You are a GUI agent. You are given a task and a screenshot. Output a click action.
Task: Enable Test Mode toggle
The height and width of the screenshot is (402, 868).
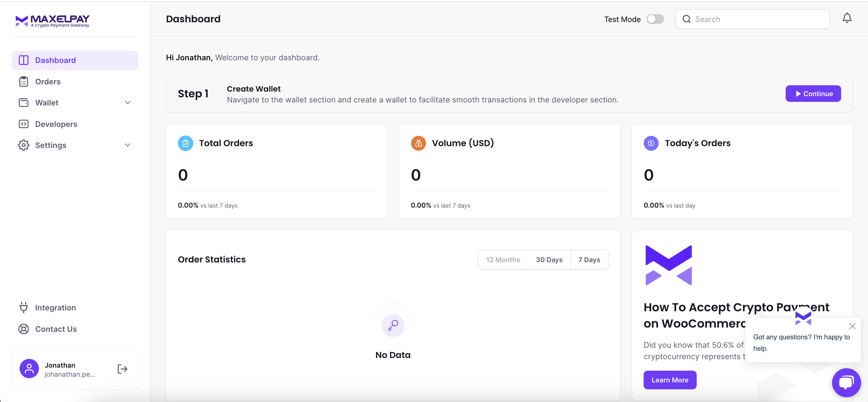tap(655, 19)
